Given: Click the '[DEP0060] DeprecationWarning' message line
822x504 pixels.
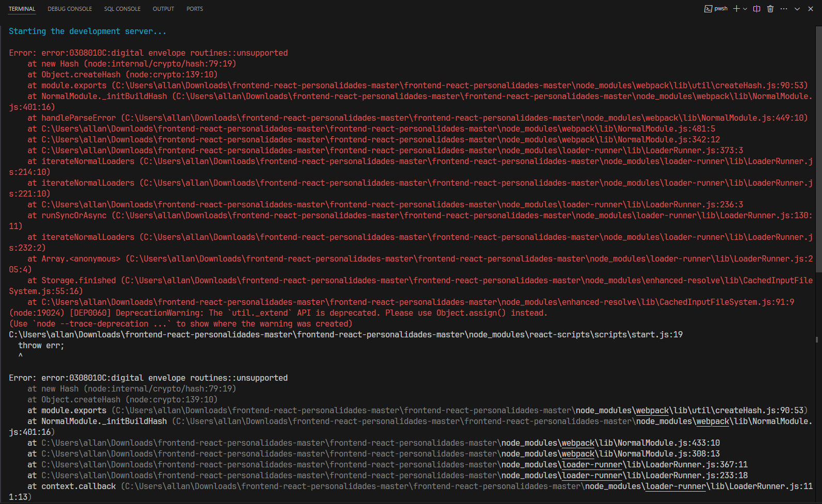Looking at the screenshot, I should click(x=278, y=313).
